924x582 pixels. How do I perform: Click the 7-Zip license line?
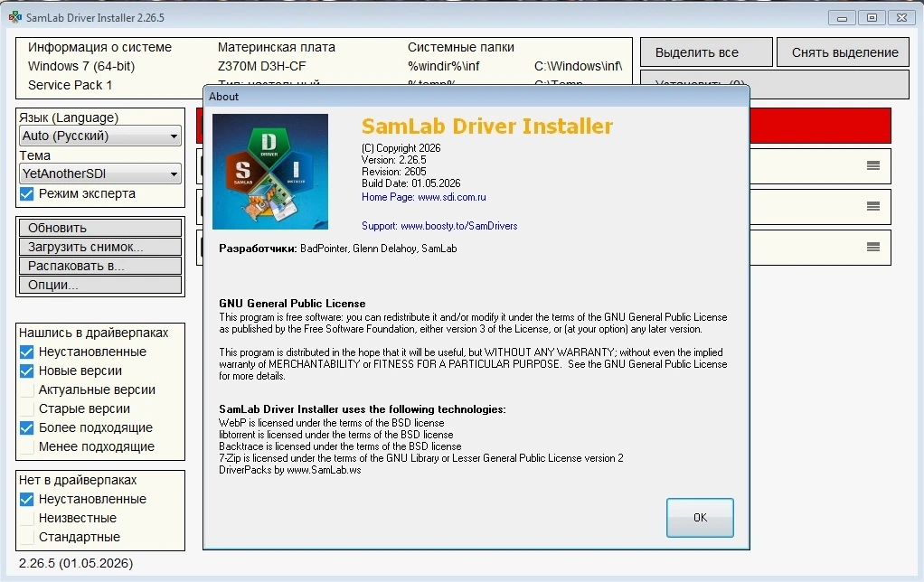(420, 458)
